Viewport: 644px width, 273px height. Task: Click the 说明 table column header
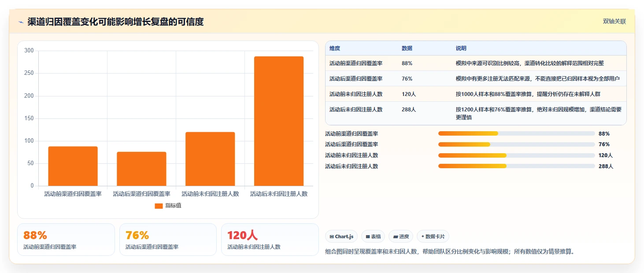pyautogui.click(x=461, y=48)
